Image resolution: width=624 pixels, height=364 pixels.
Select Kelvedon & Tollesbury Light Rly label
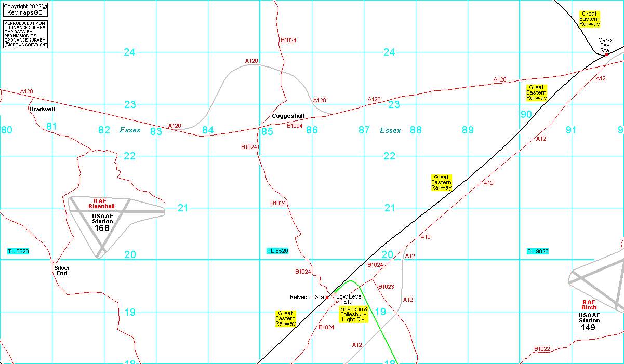point(353,314)
